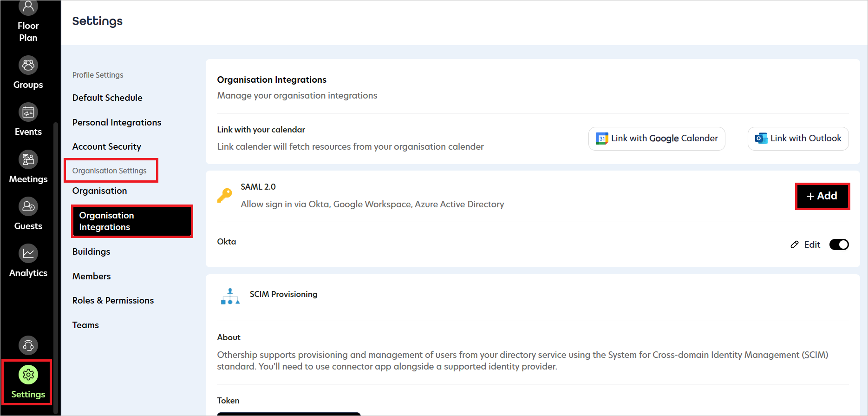Click the Organisation Settings section label
868x416 pixels.
(109, 171)
